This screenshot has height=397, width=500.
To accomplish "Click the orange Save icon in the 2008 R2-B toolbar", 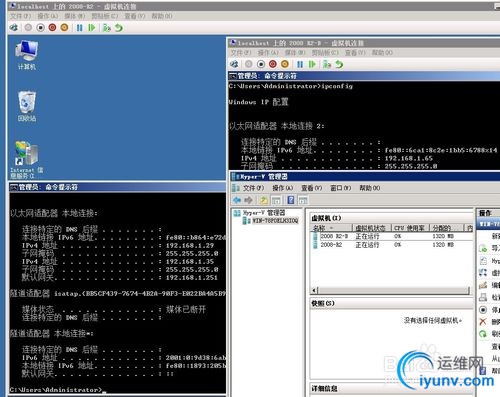I will [x=285, y=64].
